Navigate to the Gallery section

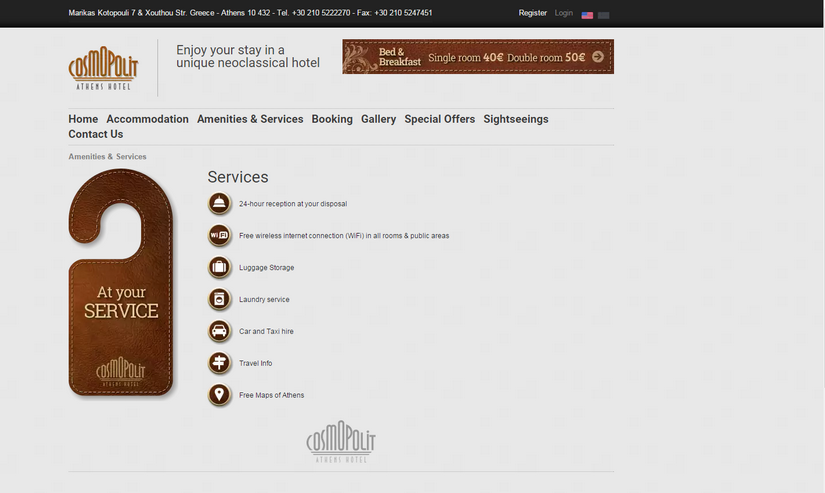378,119
